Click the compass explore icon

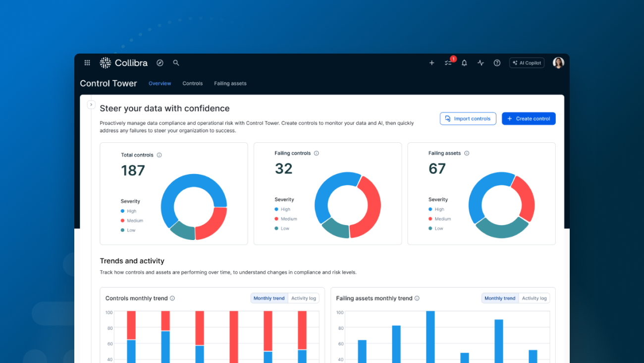[160, 63]
